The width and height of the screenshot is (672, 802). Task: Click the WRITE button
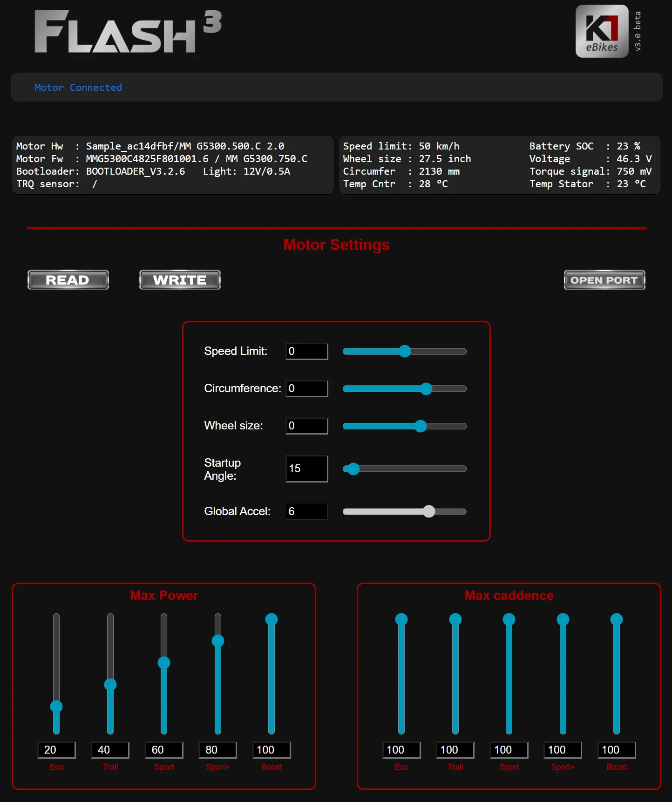(x=180, y=280)
